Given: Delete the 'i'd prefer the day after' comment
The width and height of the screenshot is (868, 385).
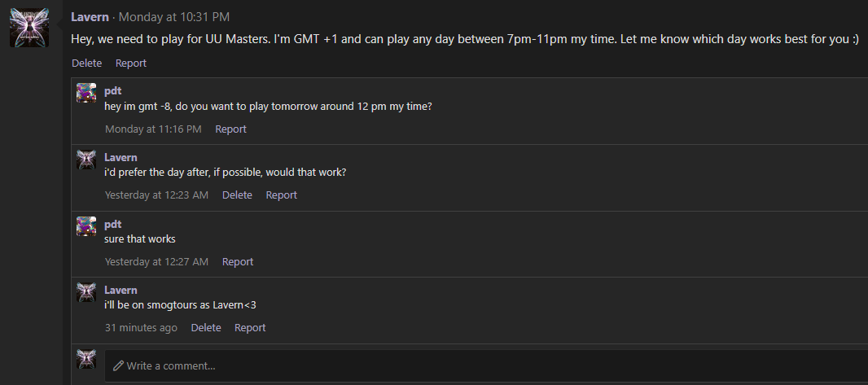Looking at the screenshot, I should [237, 195].
